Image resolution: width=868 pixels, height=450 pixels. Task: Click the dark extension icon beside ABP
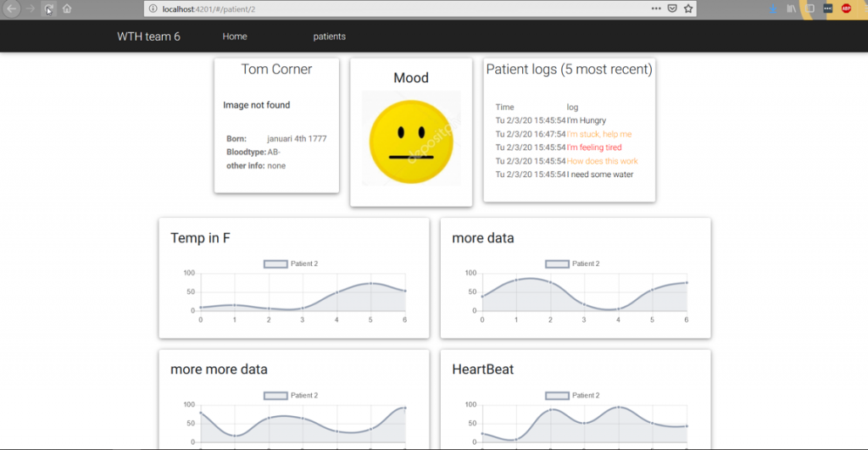(x=828, y=8)
